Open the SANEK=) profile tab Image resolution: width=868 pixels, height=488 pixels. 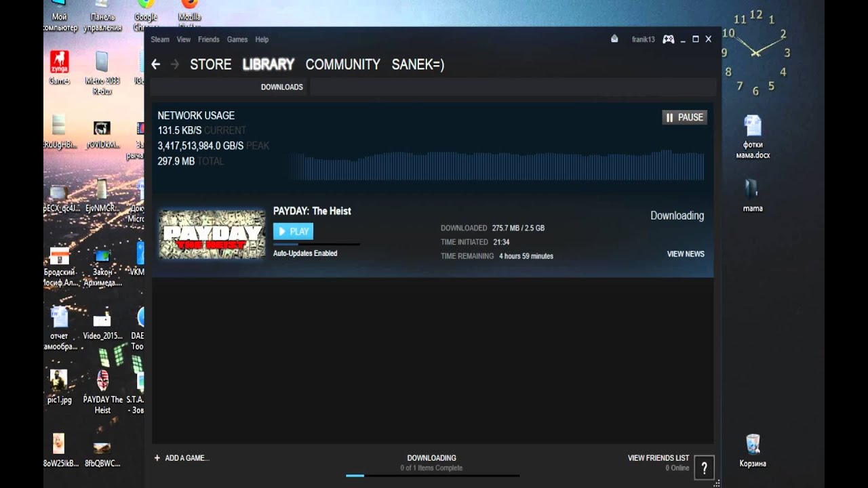coord(418,64)
